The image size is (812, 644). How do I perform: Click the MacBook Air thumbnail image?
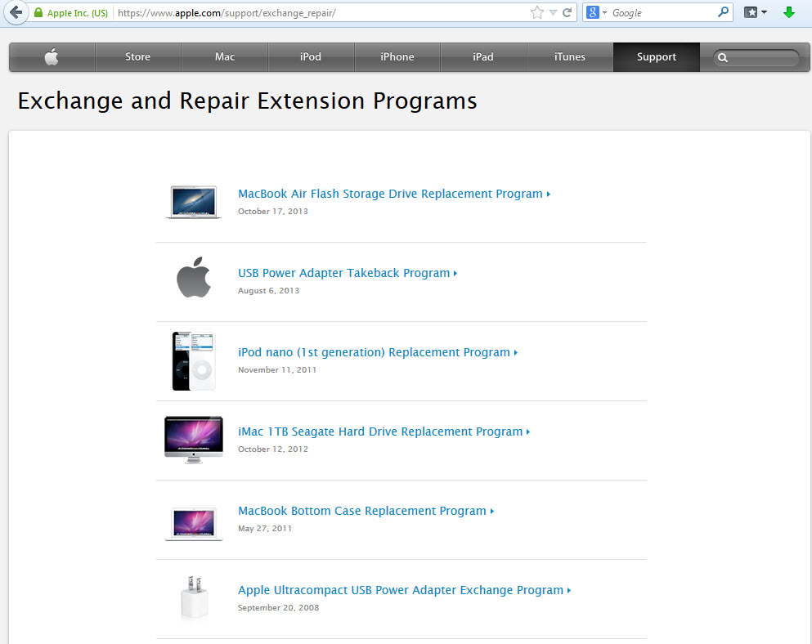tap(194, 202)
